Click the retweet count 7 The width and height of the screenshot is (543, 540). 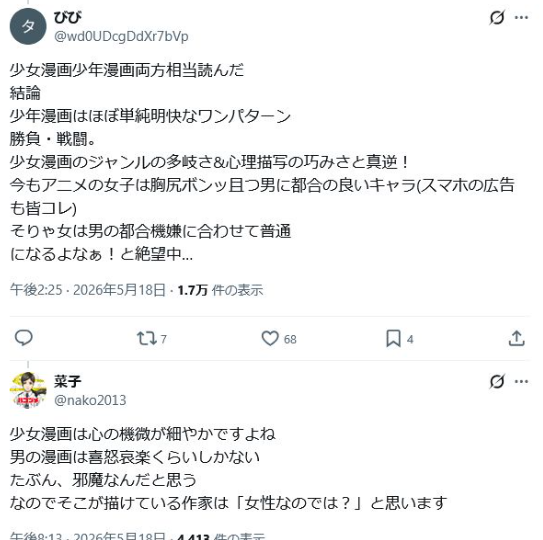click(x=163, y=339)
